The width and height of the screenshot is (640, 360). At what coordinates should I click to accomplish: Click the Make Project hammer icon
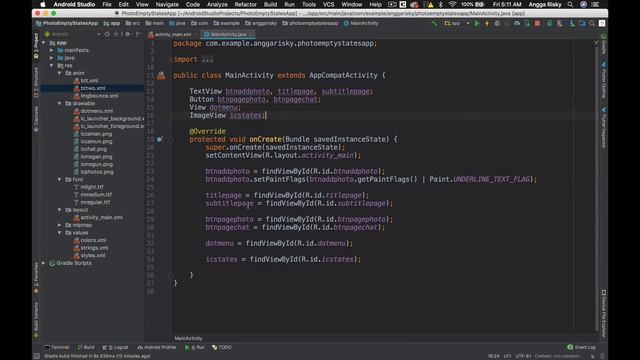435,24
